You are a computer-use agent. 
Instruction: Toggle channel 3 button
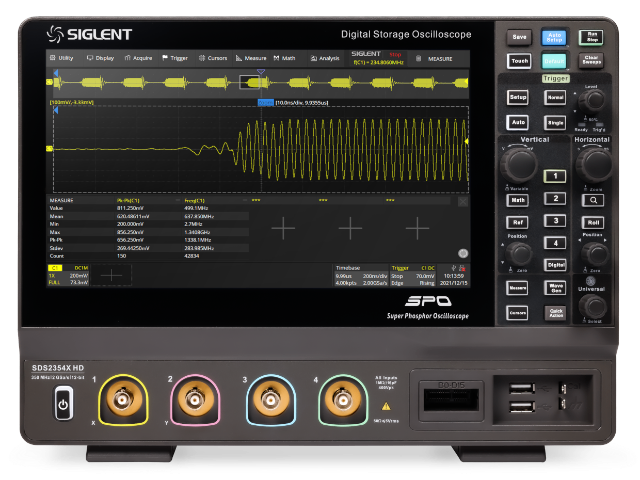coord(555,221)
